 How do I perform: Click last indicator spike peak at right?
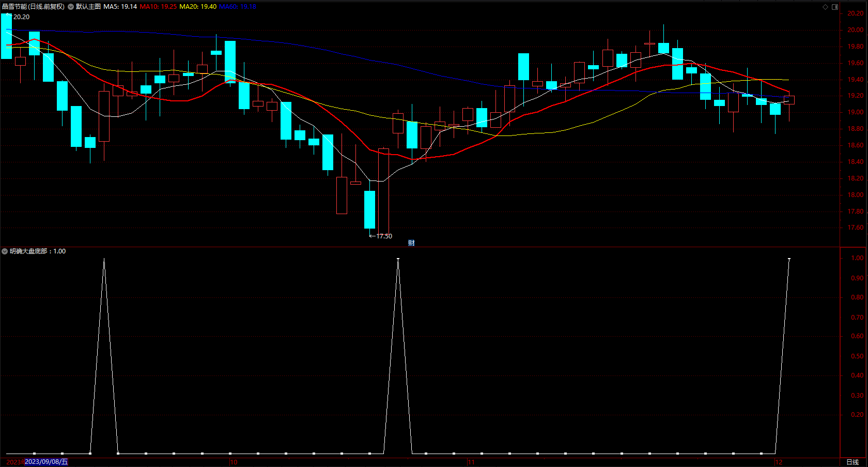(x=789, y=259)
